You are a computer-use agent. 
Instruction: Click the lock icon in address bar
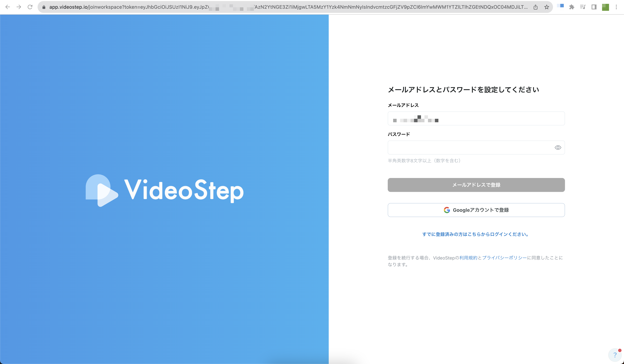point(44,7)
